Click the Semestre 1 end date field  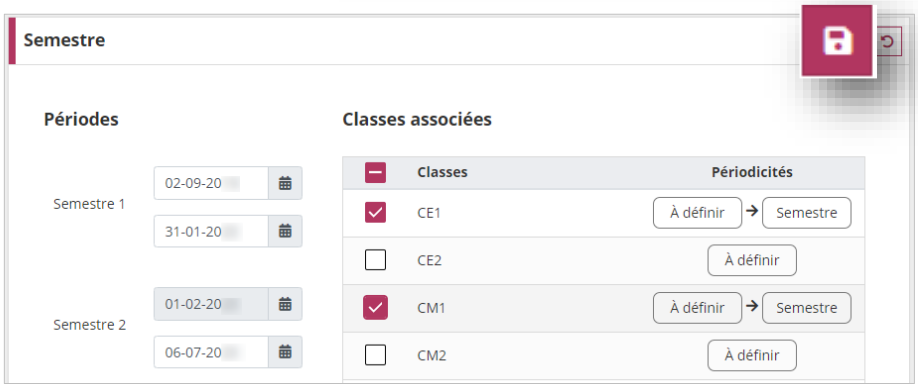click(211, 231)
